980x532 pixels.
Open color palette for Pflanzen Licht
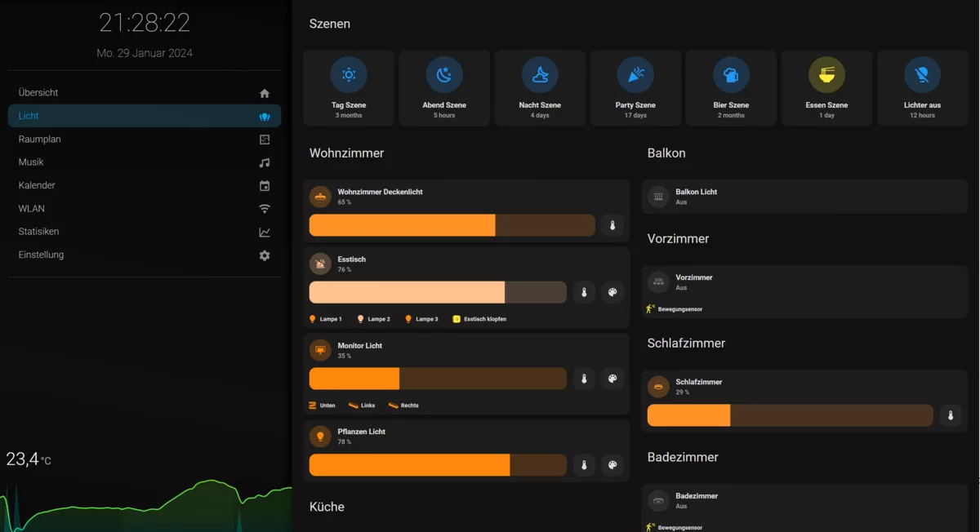click(612, 465)
